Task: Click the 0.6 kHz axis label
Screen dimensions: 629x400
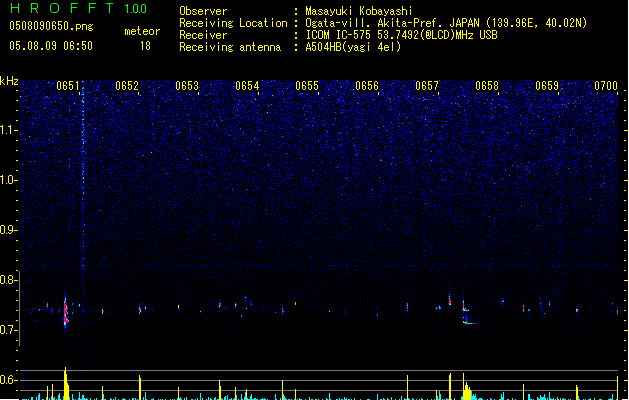Action: [x=8, y=380]
